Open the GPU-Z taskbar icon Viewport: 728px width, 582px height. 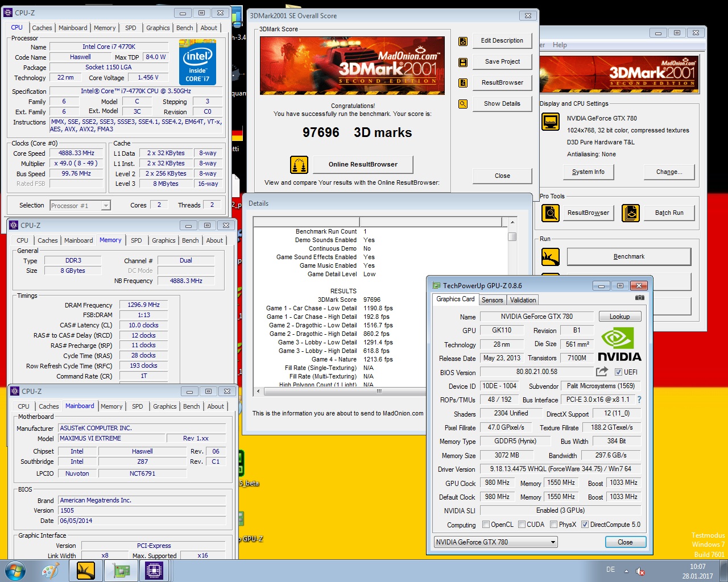click(x=120, y=571)
